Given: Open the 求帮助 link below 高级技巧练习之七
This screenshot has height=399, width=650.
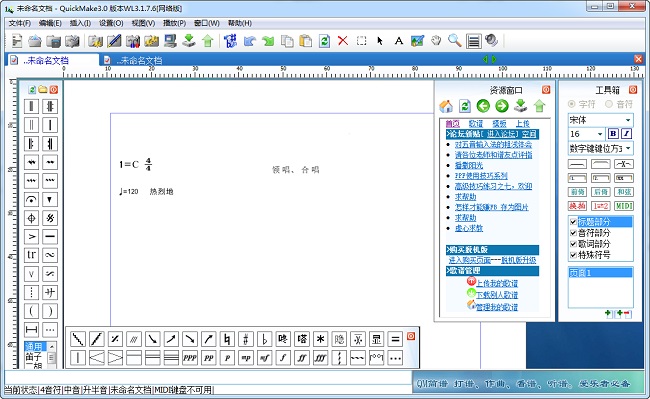Looking at the screenshot, I should point(466,197).
